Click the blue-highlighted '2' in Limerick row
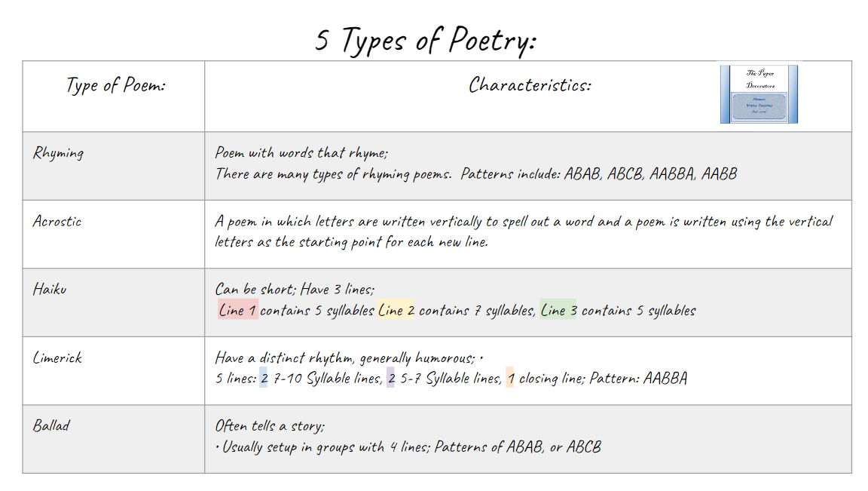Image resolution: width=868 pixels, height=491 pixels. (264, 379)
